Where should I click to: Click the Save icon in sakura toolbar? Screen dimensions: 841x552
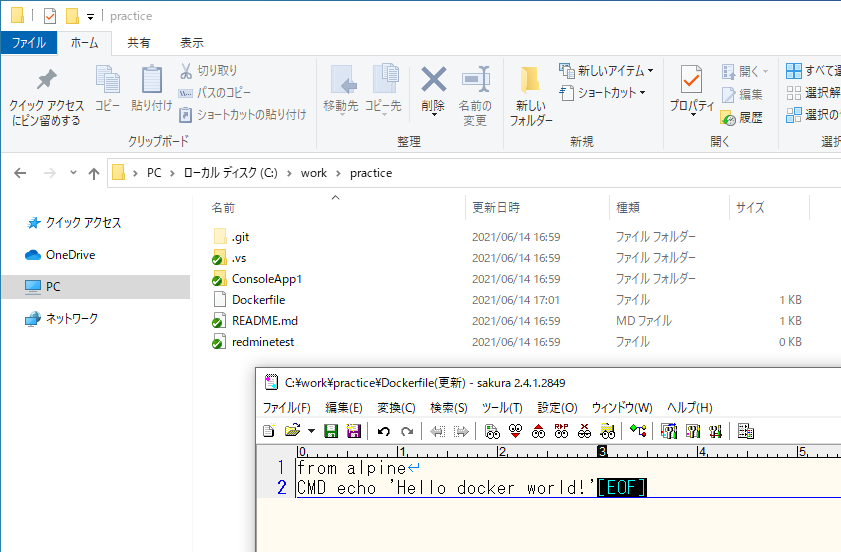coord(331,431)
